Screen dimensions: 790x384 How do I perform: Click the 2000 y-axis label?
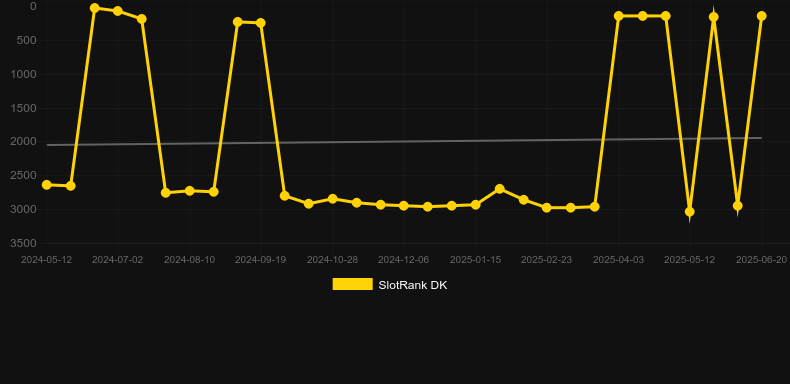(24, 142)
